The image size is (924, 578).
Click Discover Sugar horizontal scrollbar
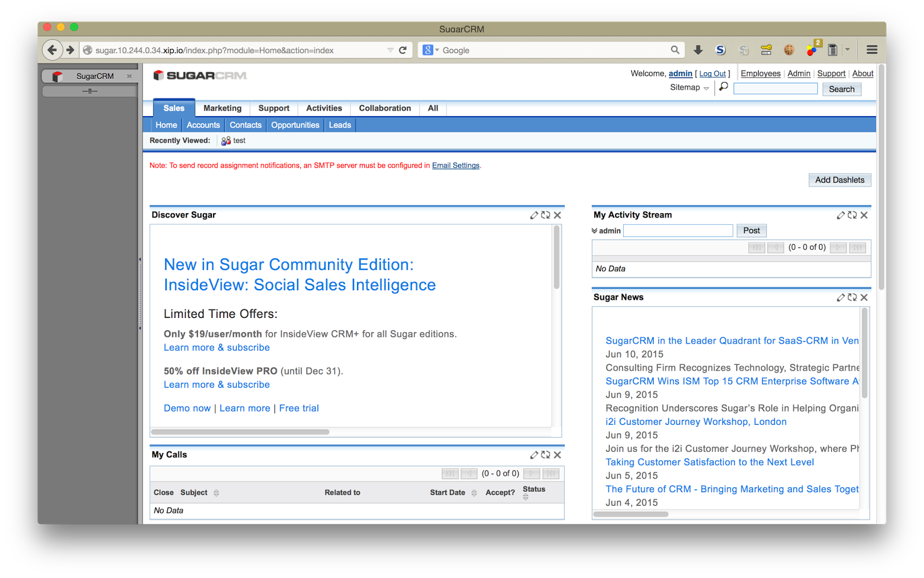click(240, 432)
